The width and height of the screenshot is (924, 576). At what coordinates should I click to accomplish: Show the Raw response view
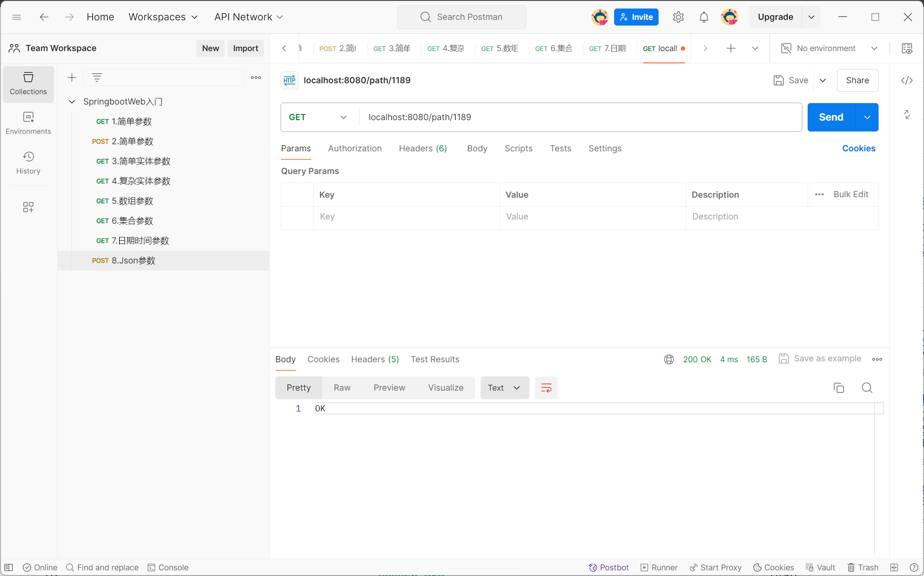coord(342,388)
